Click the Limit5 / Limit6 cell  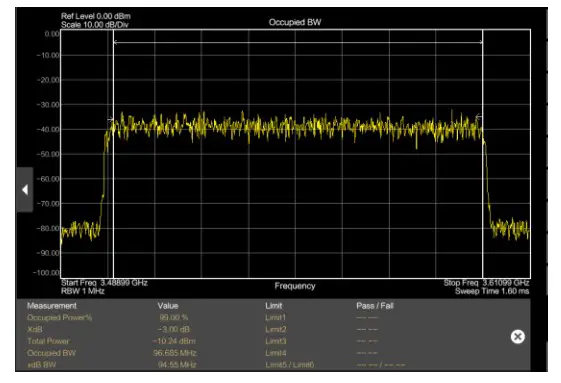coord(289,365)
